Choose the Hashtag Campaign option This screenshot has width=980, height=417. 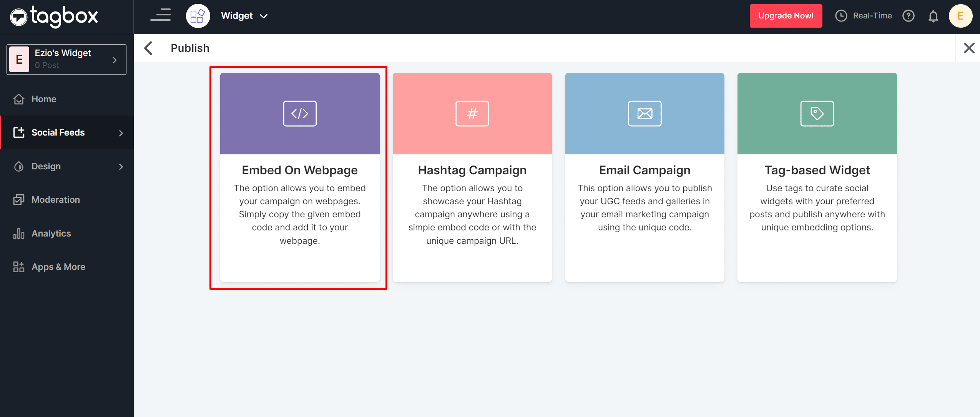(x=472, y=177)
